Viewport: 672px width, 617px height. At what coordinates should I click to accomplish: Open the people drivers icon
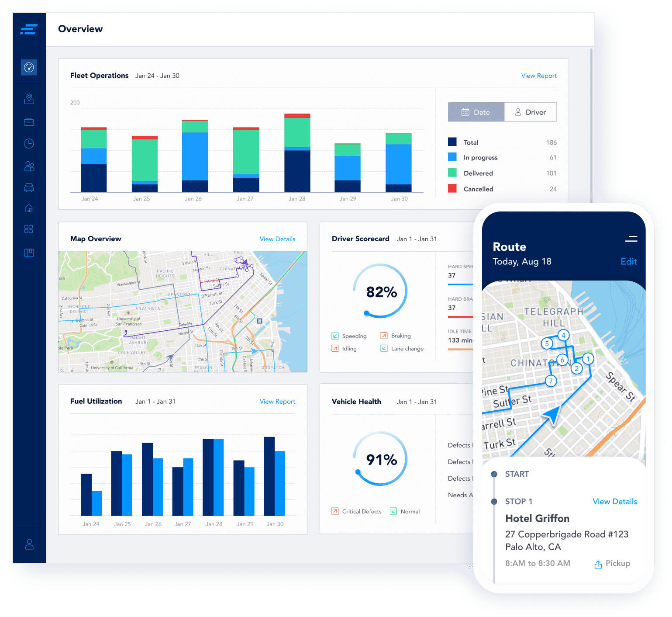pos(29,166)
